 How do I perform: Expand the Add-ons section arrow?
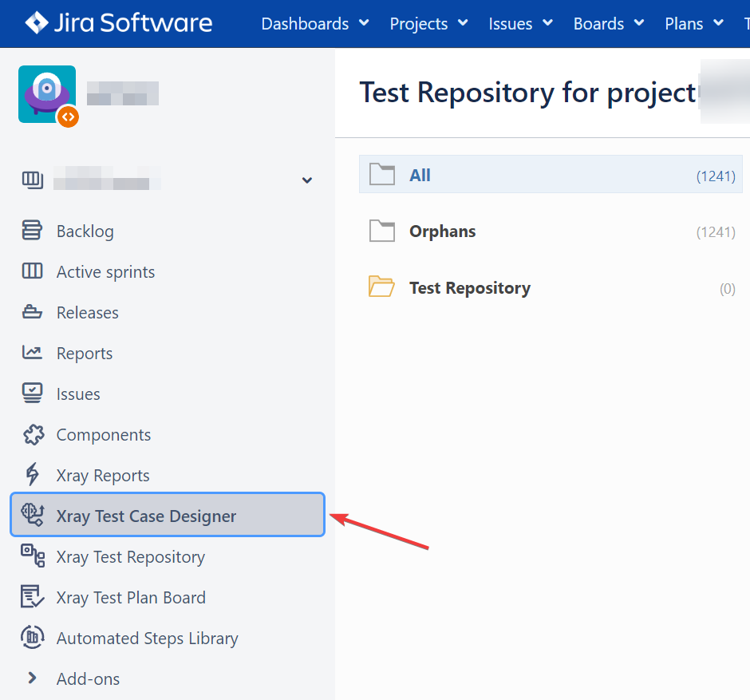tap(32, 678)
